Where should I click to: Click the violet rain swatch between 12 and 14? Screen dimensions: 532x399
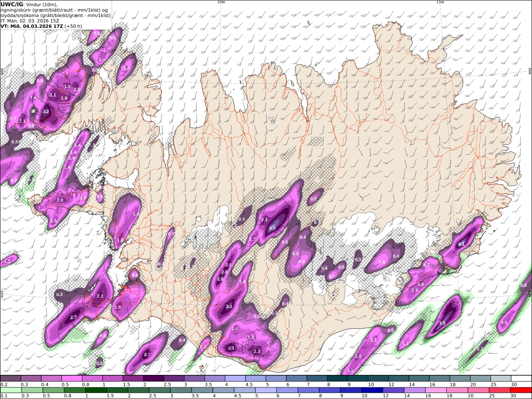click(393, 390)
